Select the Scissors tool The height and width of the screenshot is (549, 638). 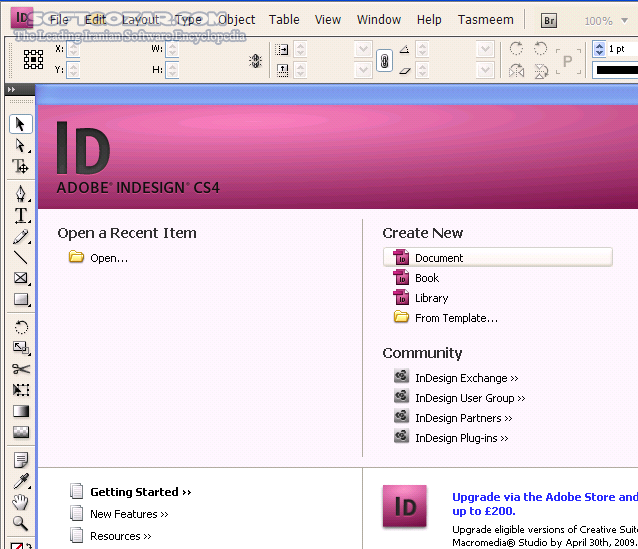20,369
